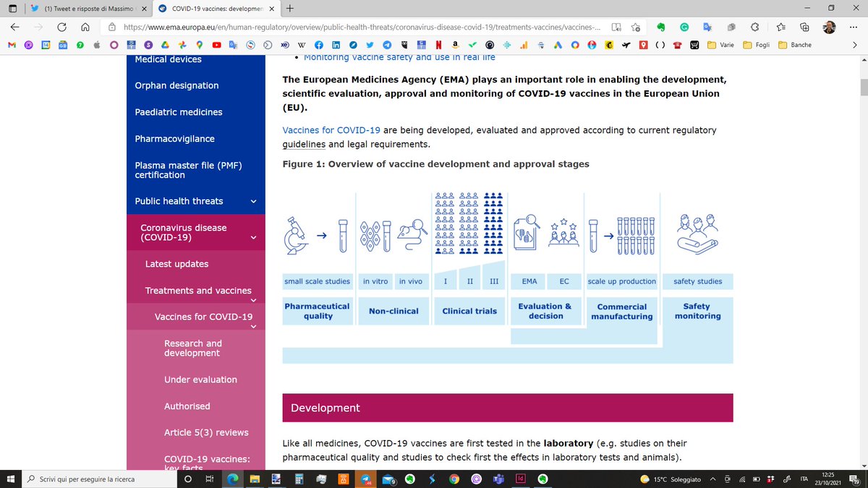
Task: Open Under evaluation sidebar link
Action: (200, 380)
